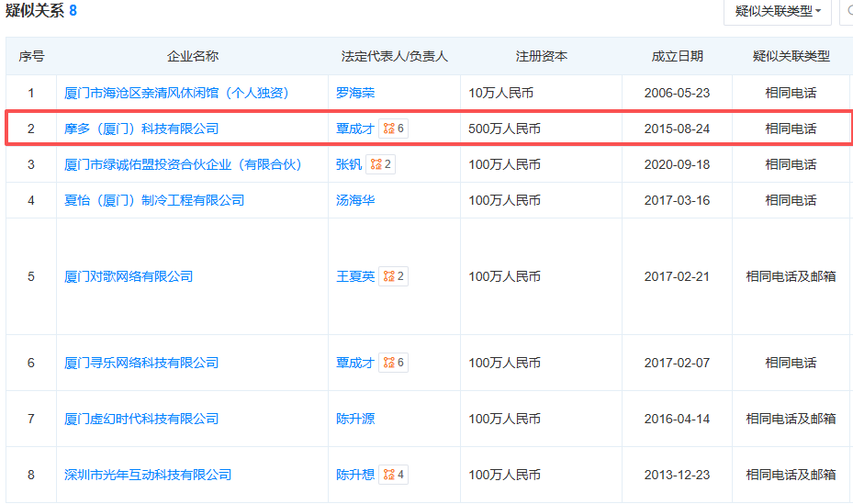853x504 pixels.
Task: Click legal representative 罗海荣's name
Action: point(355,93)
